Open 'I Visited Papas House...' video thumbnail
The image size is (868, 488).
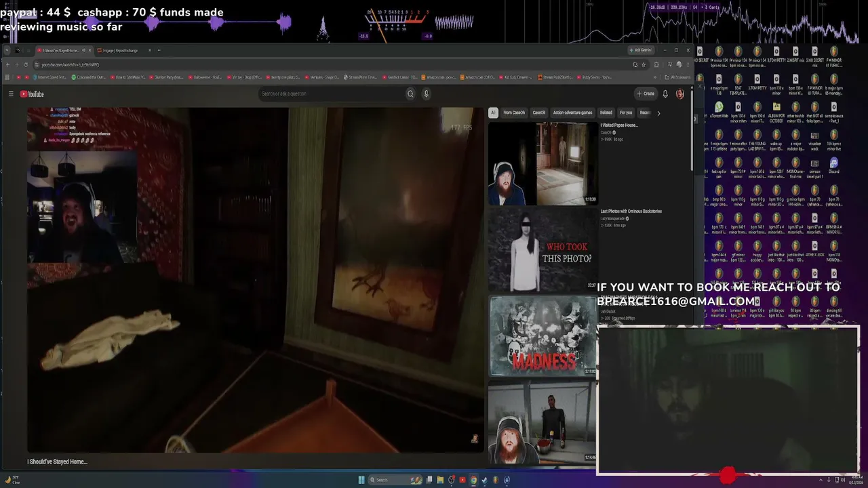pos(542,163)
